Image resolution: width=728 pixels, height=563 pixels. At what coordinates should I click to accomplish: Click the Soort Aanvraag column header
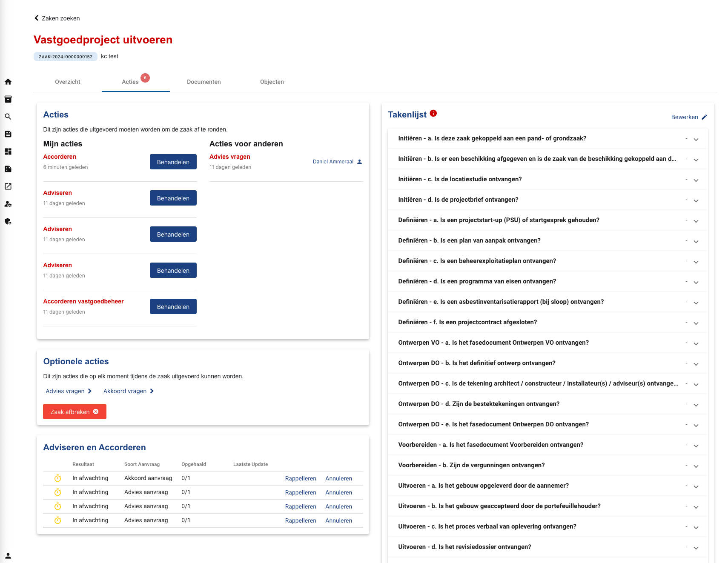pyautogui.click(x=142, y=464)
